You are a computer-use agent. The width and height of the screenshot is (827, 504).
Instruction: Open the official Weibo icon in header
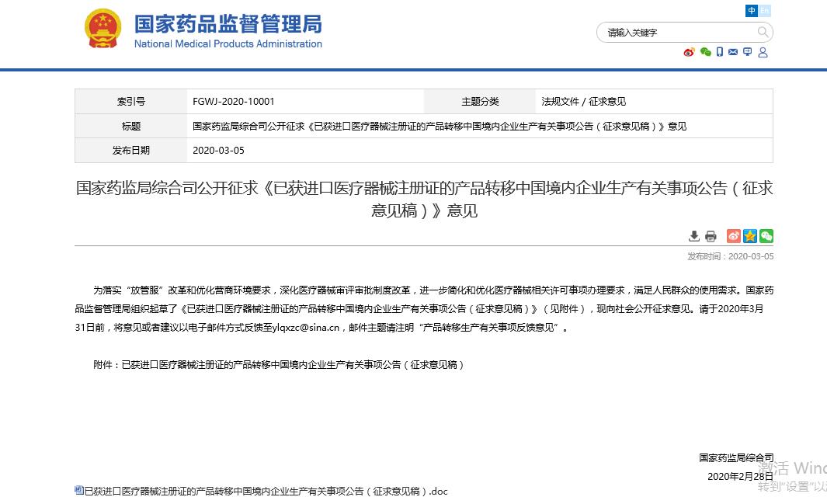coord(689,52)
